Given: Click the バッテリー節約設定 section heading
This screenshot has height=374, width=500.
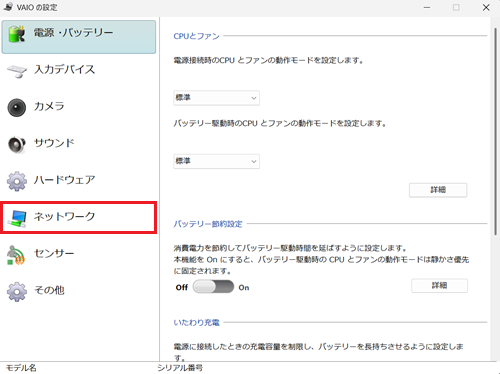Looking at the screenshot, I should [x=208, y=224].
